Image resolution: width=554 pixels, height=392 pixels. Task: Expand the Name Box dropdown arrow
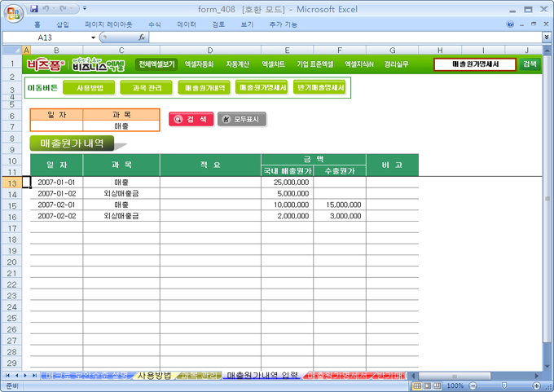coord(93,37)
